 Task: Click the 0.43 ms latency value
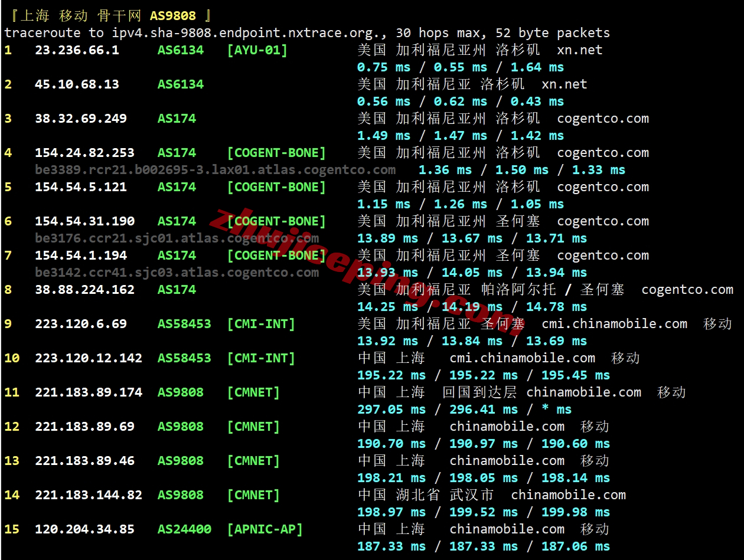(537, 101)
